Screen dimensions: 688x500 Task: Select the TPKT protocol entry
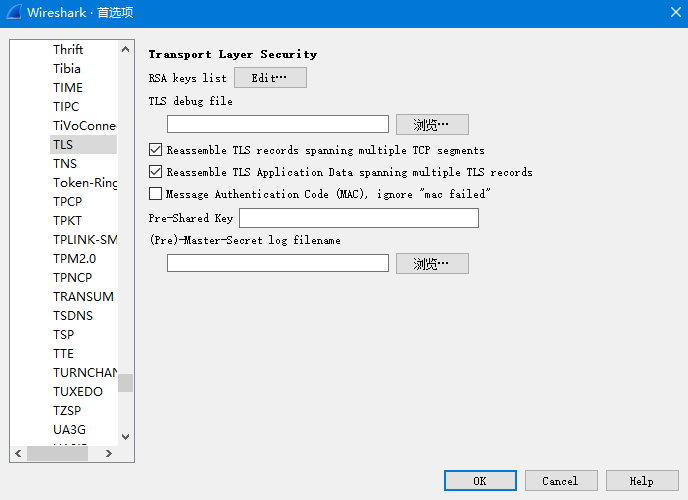click(x=68, y=221)
